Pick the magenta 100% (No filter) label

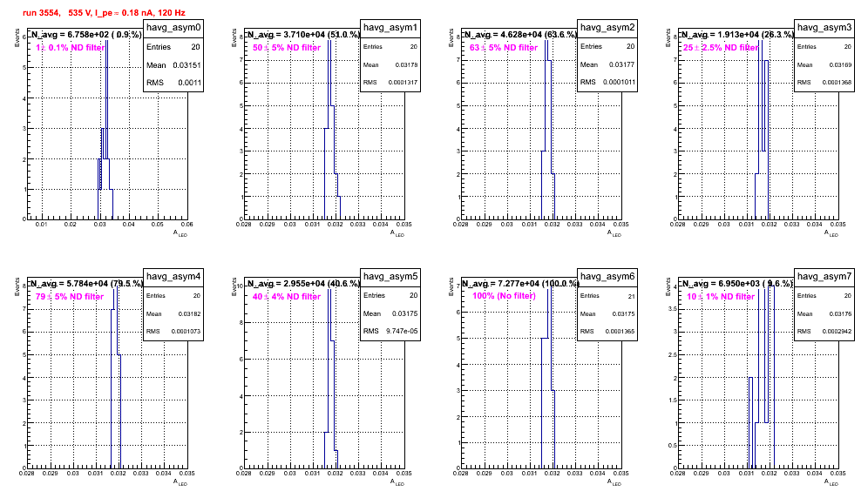pyautogui.click(x=504, y=296)
